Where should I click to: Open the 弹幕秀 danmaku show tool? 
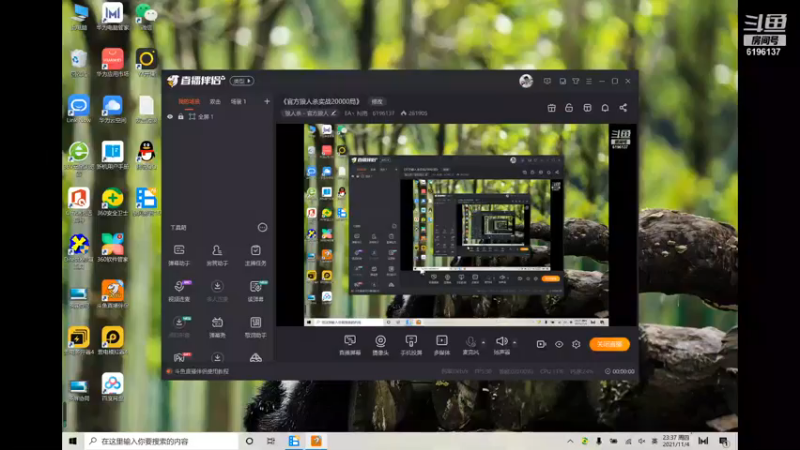point(217,327)
